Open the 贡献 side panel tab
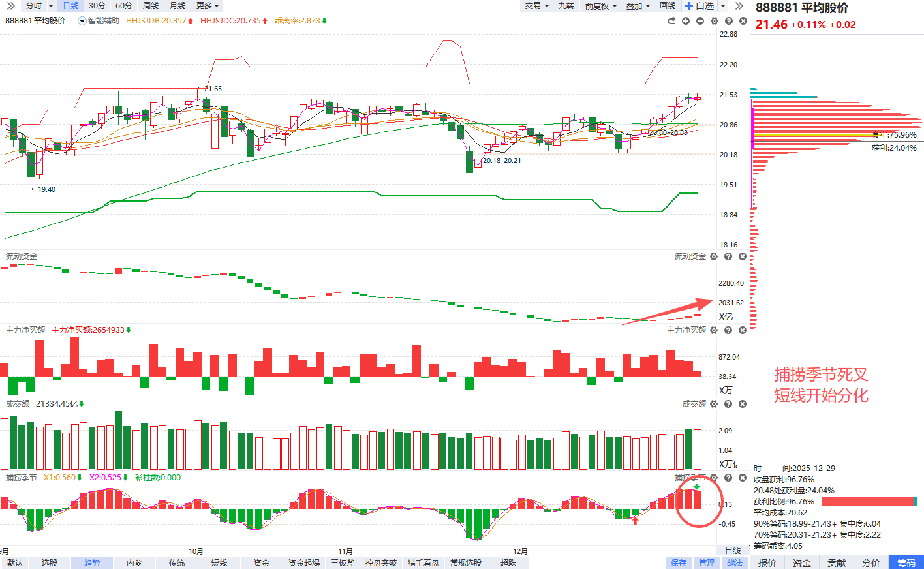924x569 pixels. click(837, 562)
